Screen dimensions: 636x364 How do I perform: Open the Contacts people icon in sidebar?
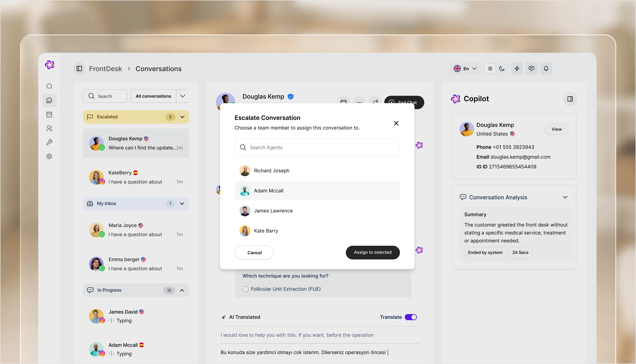[x=49, y=129]
